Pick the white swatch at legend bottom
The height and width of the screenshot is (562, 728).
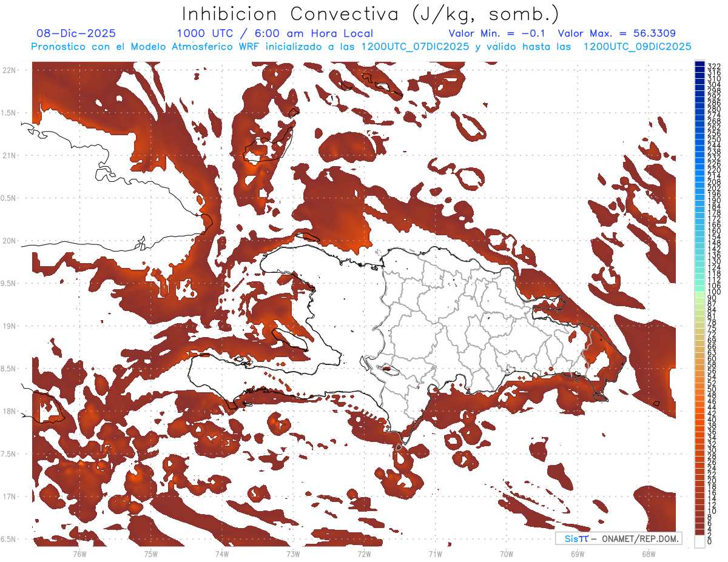tap(699, 542)
